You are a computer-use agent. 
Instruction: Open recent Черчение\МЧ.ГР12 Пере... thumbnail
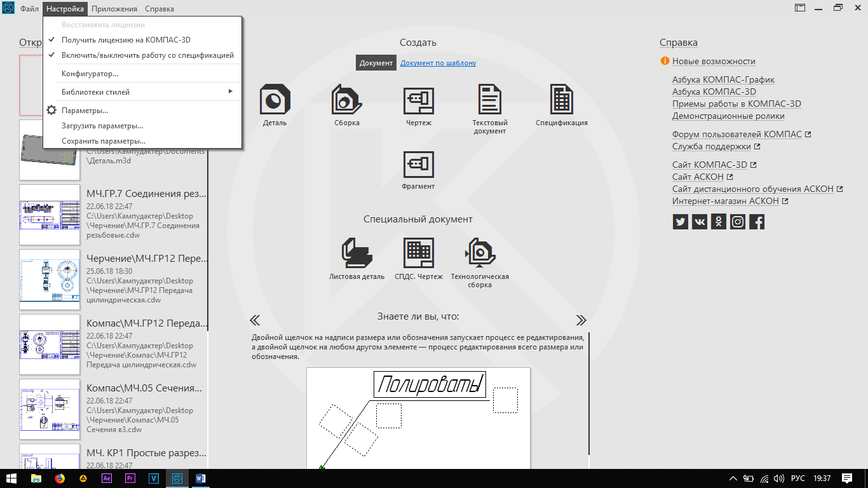[50, 280]
